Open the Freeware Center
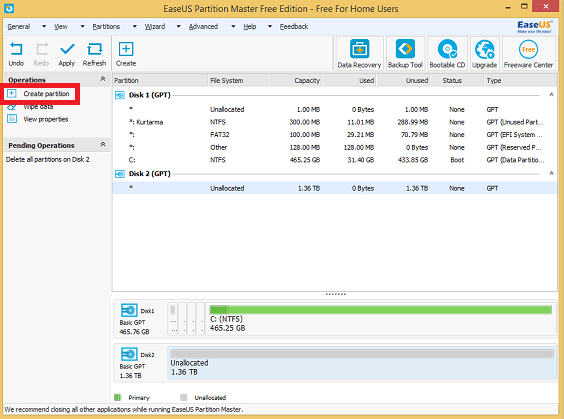Screen dimensions: 564x419 click(528, 54)
